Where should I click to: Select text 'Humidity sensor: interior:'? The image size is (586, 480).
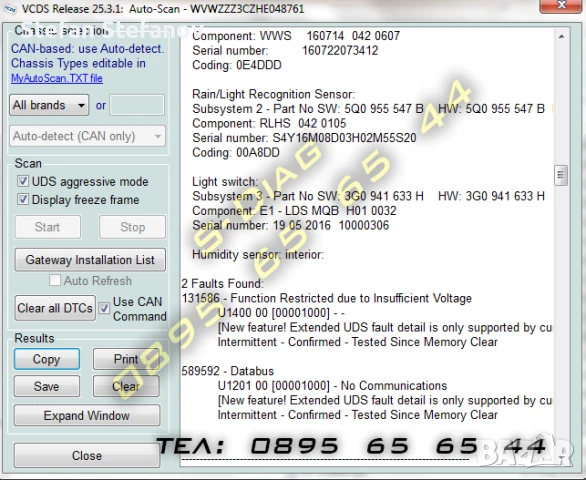[258, 255]
